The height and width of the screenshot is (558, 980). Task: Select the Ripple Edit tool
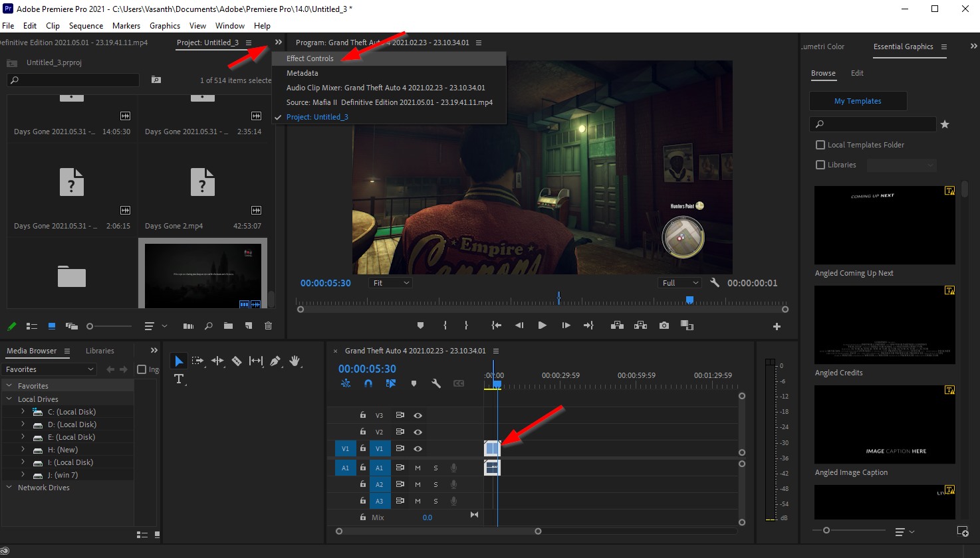point(217,361)
